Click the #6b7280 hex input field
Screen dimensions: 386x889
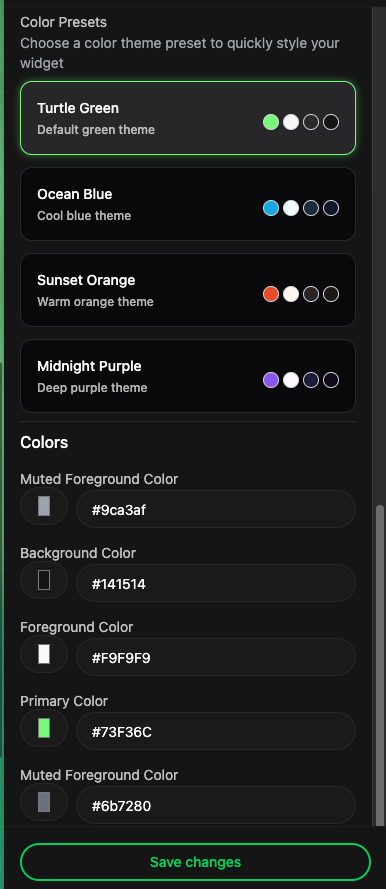(216, 805)
